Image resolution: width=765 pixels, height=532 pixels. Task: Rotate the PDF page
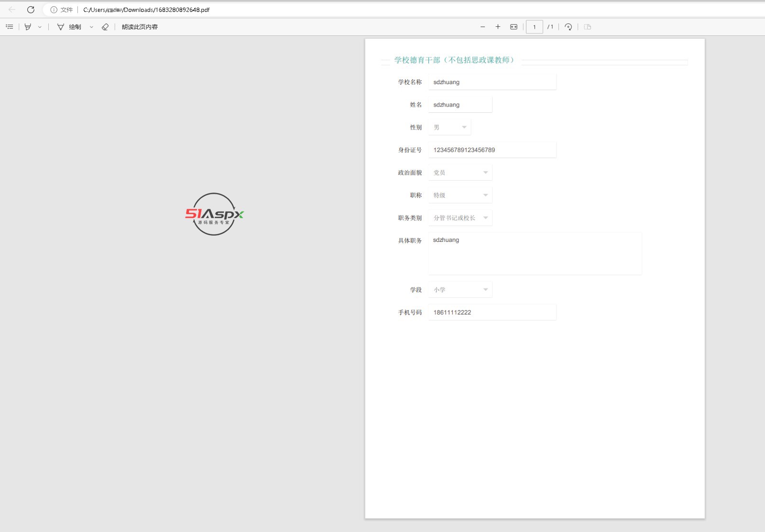(x=568, y=27)
